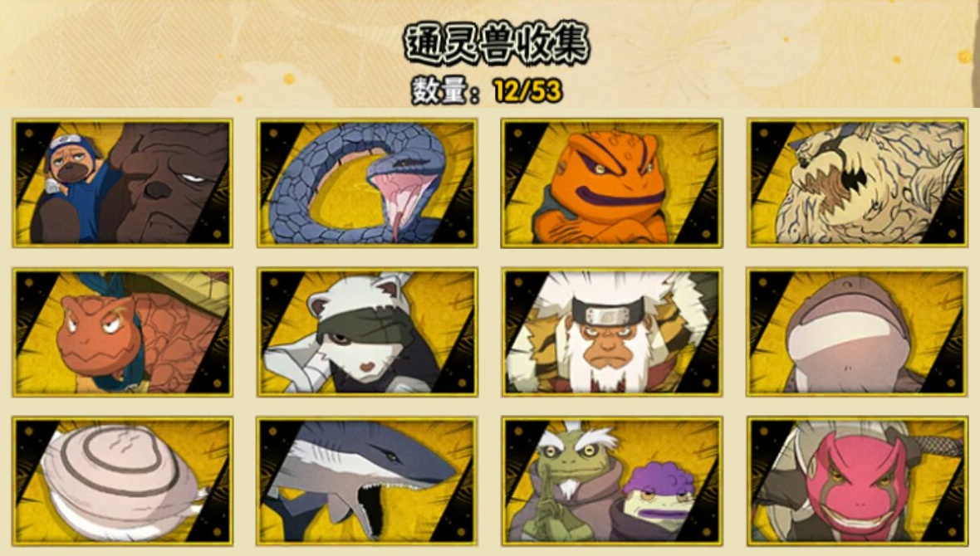Tap the purple-haired toad on right
This screenshot has width=980, height=556.
[x=659, y=496]
